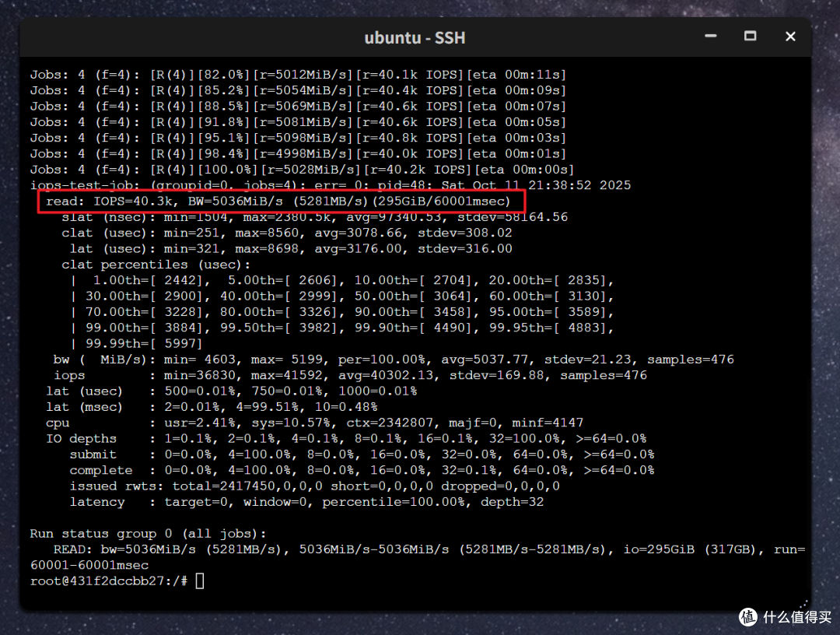Close the ubuntu - SSH window
This screenshot has width=840, height=635.
coord(790,37)
